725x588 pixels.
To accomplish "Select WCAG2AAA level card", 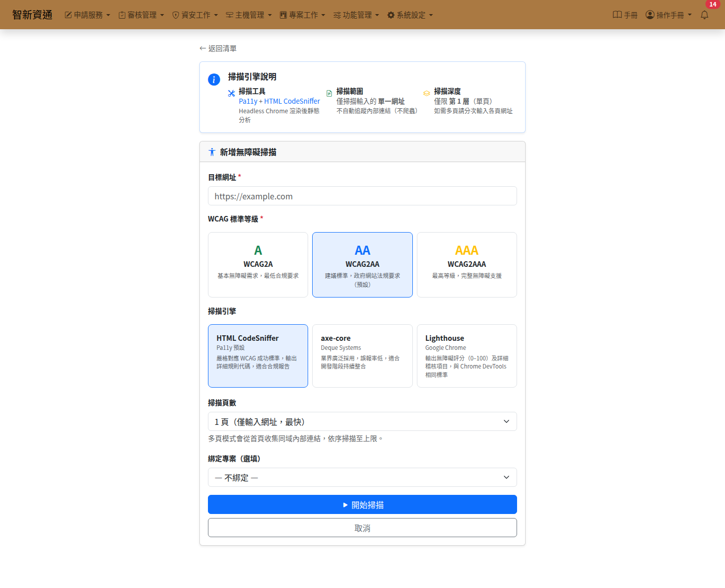I will 467,265.
